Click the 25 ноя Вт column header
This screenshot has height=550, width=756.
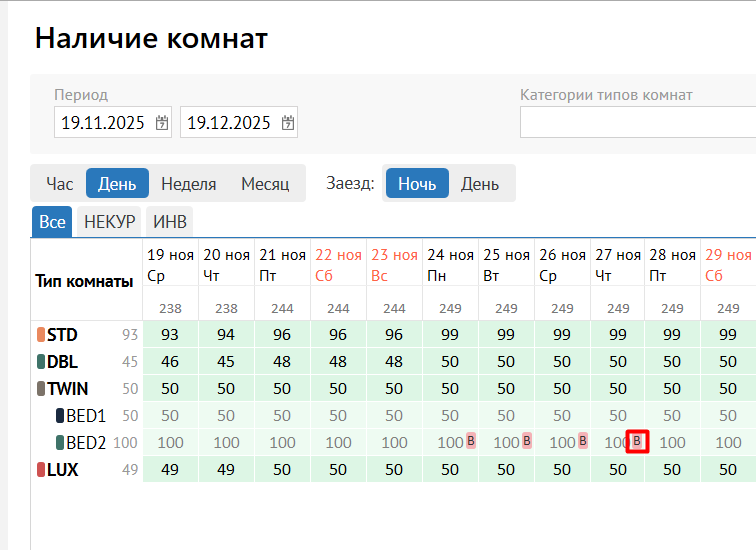pos(506,265)
